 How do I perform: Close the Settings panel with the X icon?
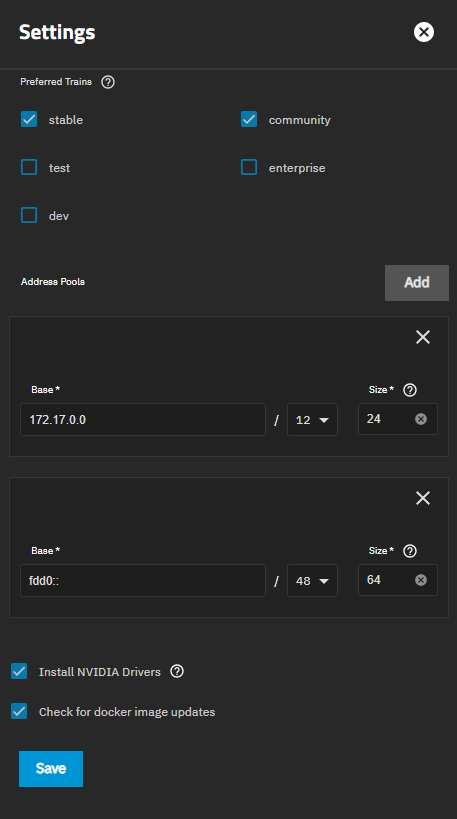[424, 32]
